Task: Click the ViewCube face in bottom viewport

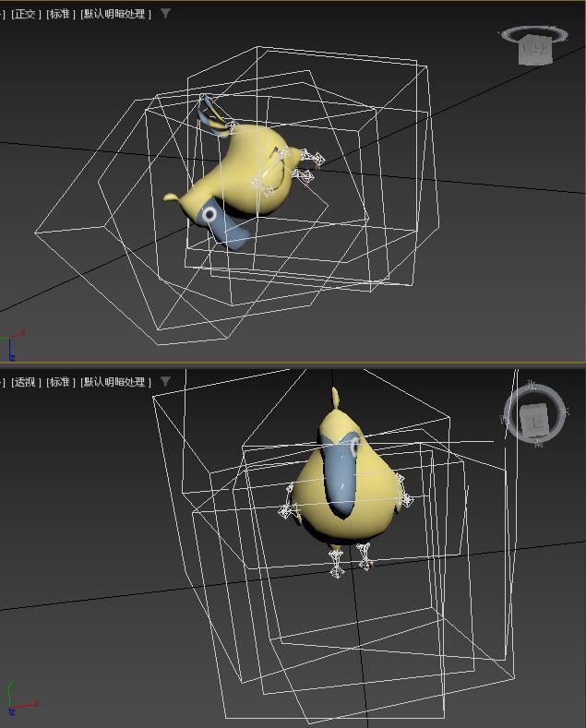Action: 535,420
